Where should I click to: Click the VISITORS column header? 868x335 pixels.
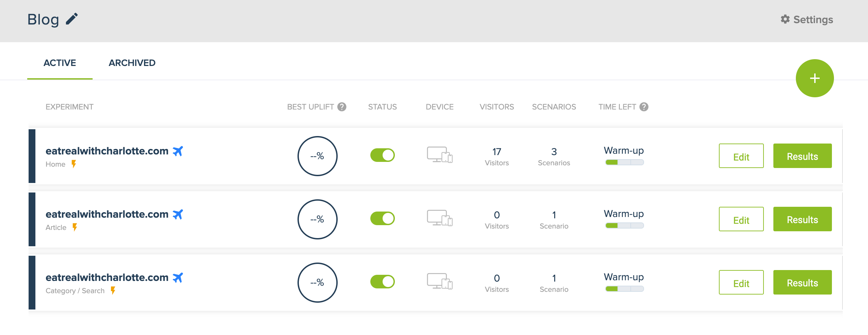coord(497,107)
